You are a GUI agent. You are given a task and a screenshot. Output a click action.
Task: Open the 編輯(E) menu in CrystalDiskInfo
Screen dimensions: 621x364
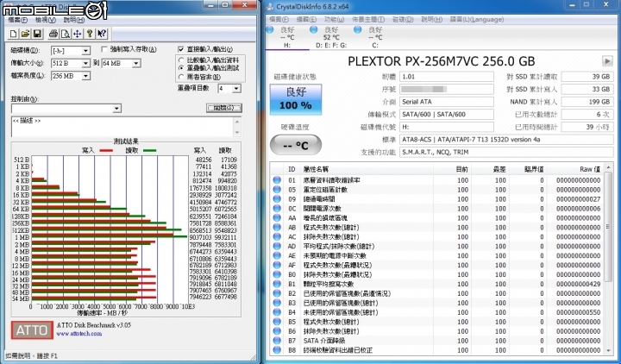coord(306,20)
